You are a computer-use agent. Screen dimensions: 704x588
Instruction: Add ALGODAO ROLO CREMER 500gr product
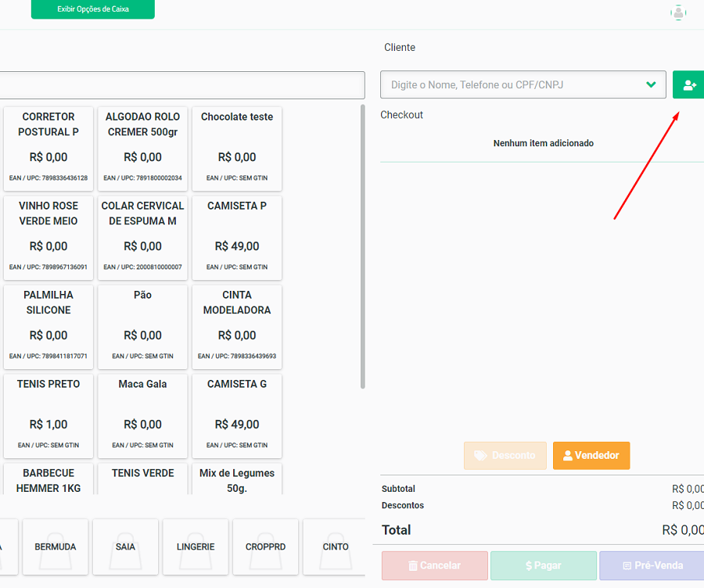pyautogui.click(x=143, y=149)
